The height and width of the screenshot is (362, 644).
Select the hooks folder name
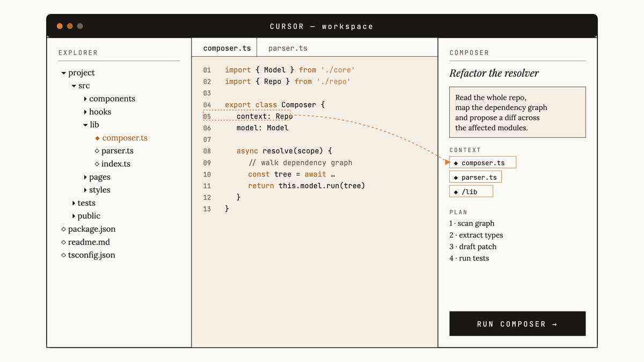pyautogui.click(x=100, y=112)
